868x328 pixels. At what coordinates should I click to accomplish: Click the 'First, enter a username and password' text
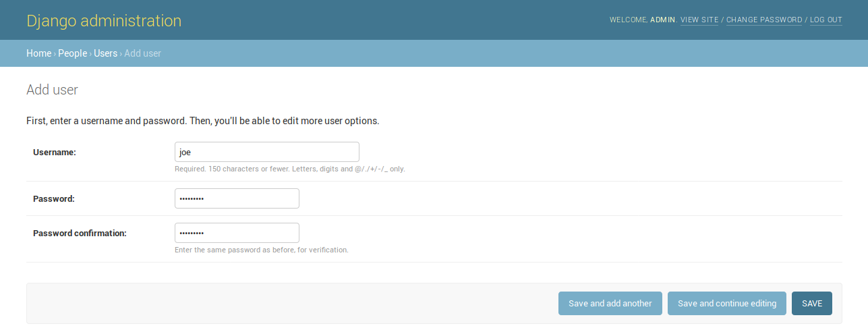[x=203, y=121]
